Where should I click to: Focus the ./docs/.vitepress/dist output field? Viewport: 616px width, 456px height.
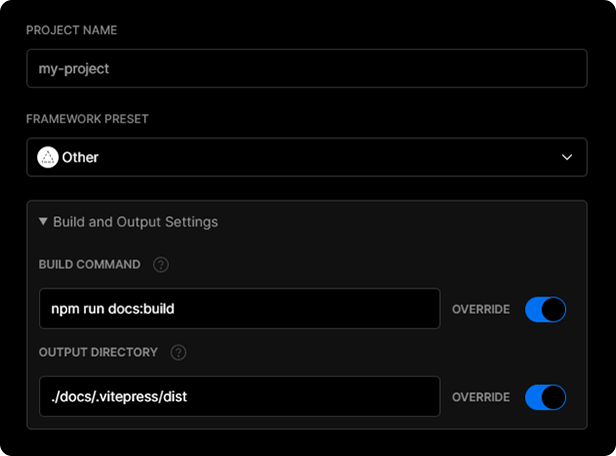(239, 397)
